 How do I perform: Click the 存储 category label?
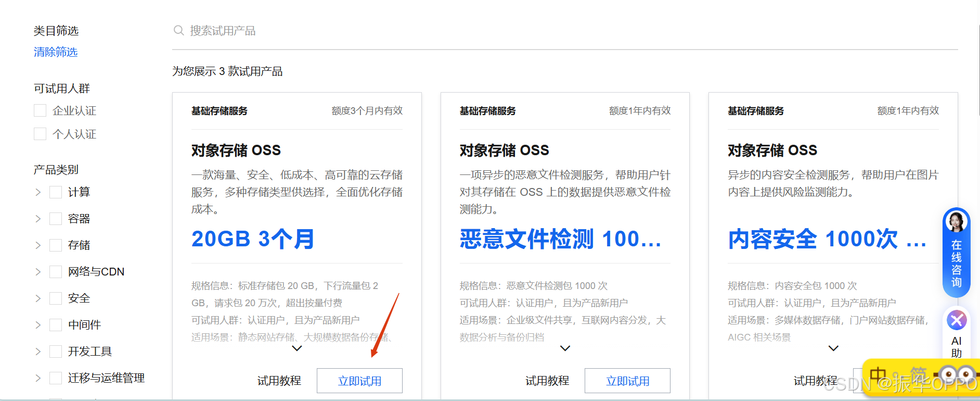coord(79,245)
